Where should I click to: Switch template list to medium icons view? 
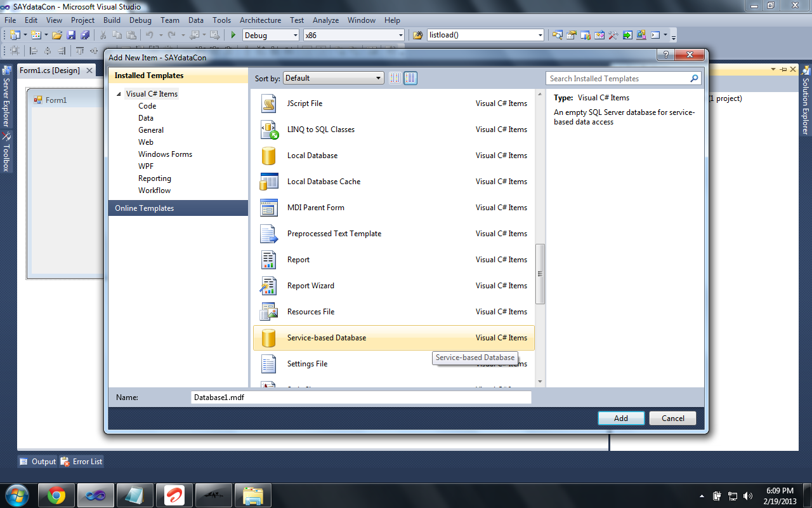(410, 78)
